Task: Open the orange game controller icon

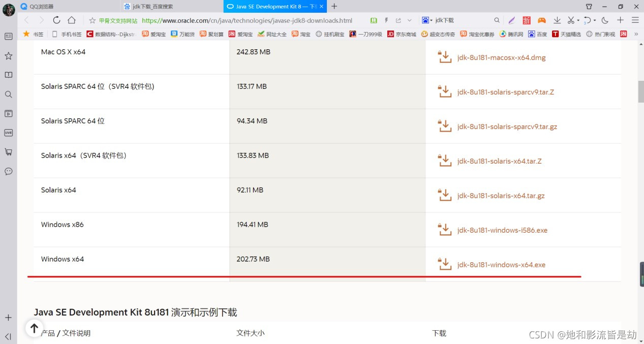Action: [x=542, y=20]
